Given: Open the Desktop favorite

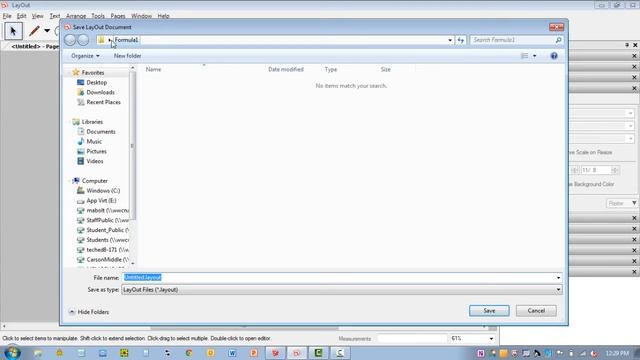Looking at the screenshot, I should coord(96,82).
